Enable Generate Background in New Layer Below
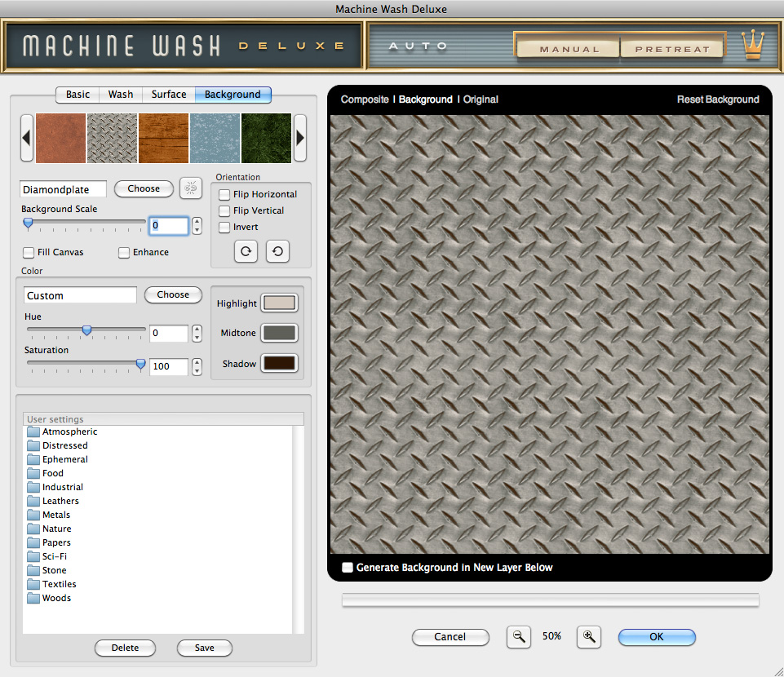Image resolution: width=784 pixels, height=677 pixels. click(347, 568)
